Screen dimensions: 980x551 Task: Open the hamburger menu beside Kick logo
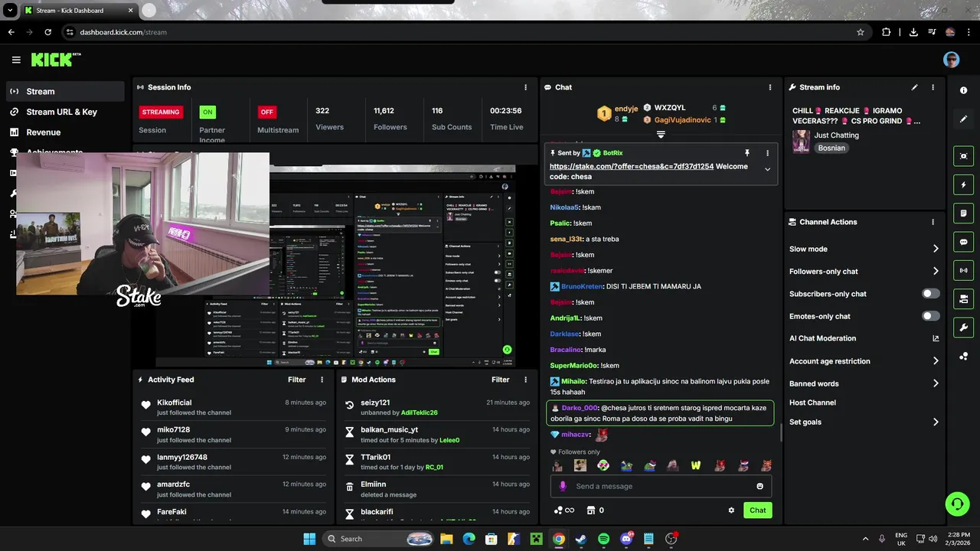click(x=16, y=60)
